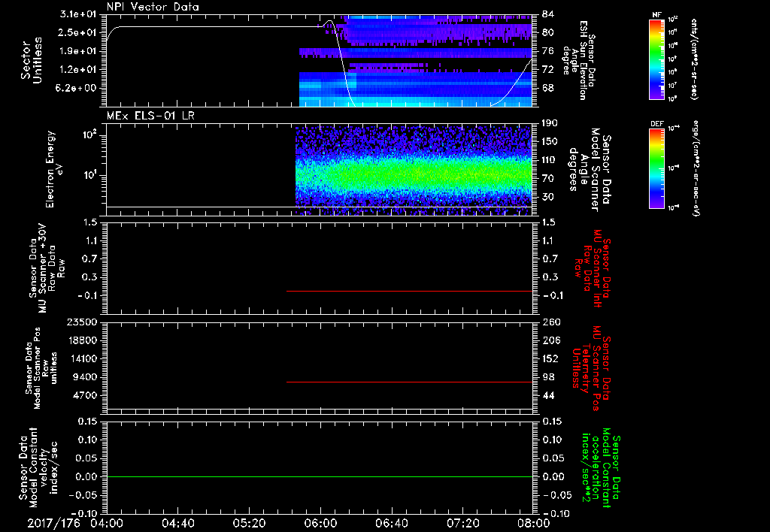770x532 pixels.
Task: Select the 'MEx ELS-01 LR' panel title
Action: [150, 116]
